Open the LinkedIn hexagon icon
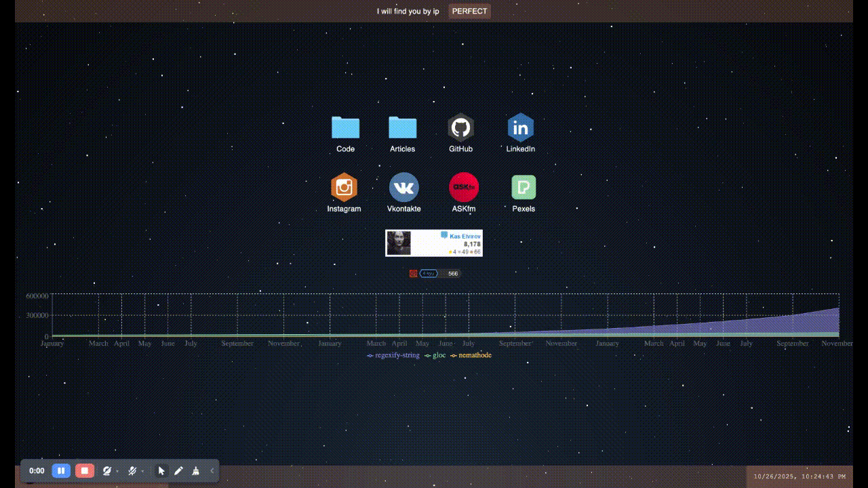Screen dimensions: 868x488 (x=520, y=127)
